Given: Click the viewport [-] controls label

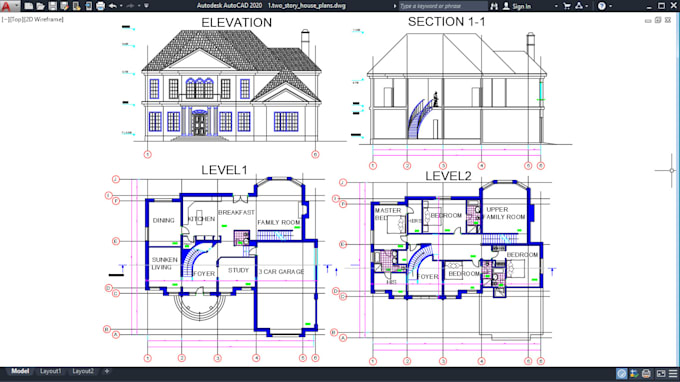Looking at the screenshot, I should (x=4, y=20).
